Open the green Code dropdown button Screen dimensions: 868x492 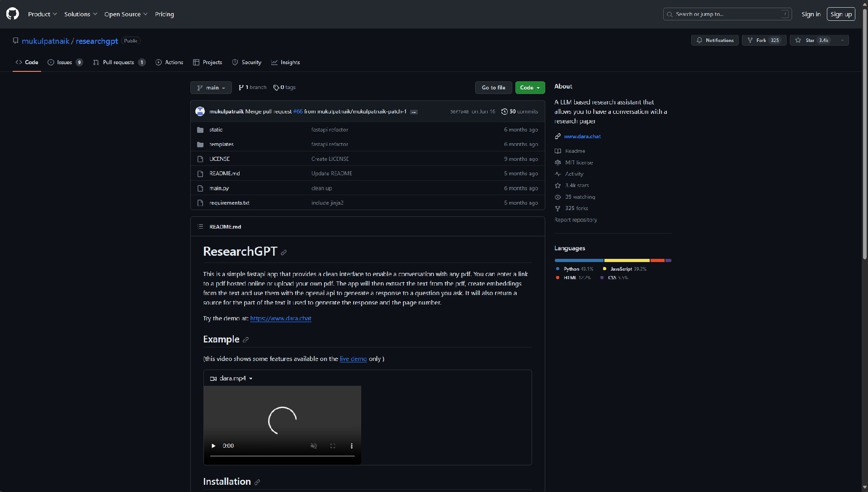[530, 88]
